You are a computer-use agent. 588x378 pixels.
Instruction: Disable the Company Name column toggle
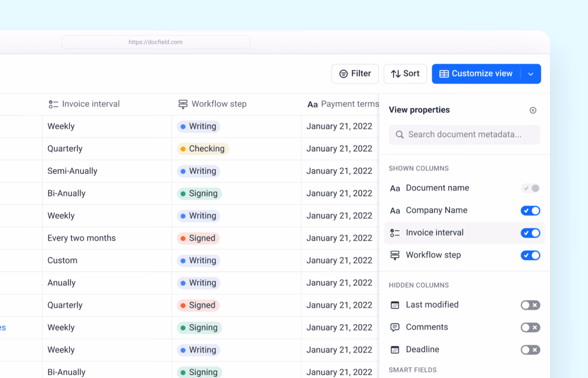point(531,211)
